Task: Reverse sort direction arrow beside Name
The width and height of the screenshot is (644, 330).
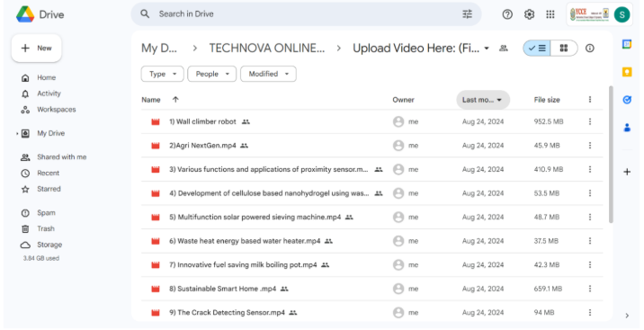Action: pos(175,99)
